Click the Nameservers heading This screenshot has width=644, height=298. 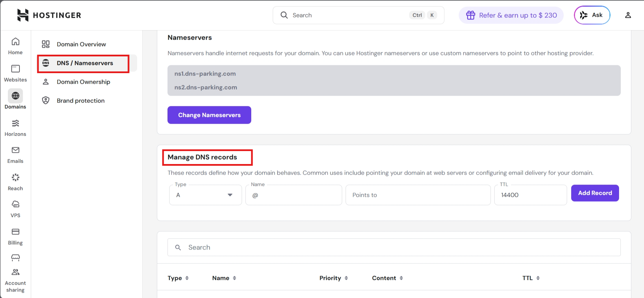[x=190, y=38]
